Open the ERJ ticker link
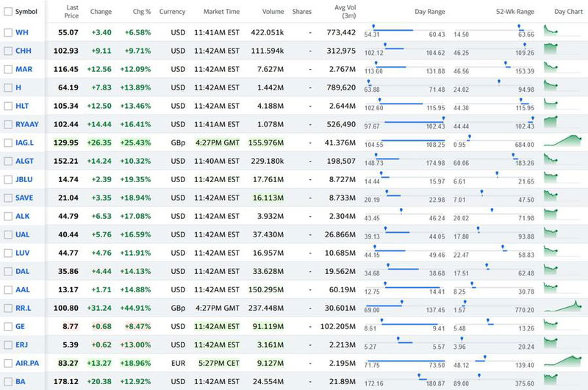Screen dimensions: 588x390 coord(21,344)
